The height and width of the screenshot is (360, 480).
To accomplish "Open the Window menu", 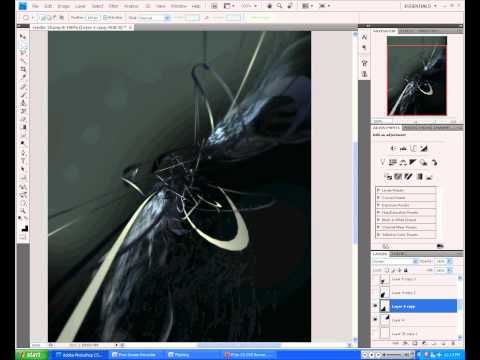I will click(x=178, y=6).
